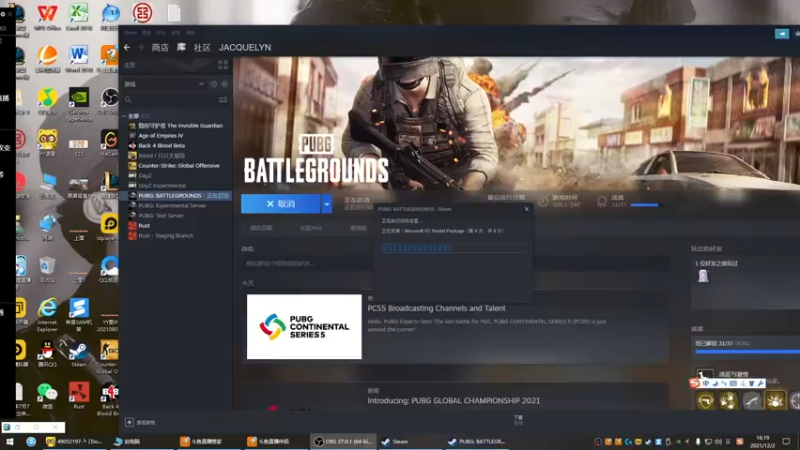Open PCS5 Broadcasting Channels and Talent news
Viewport: 800px width, 450px height.
436,308
